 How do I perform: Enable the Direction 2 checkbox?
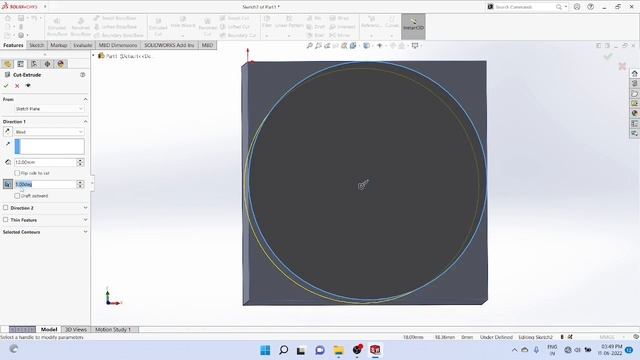click(6, 208)
